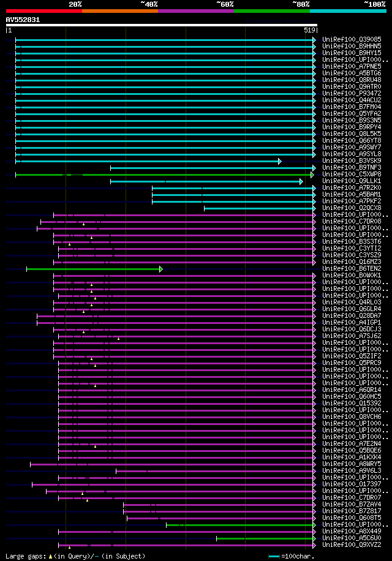Open hit UniRef100_Q608T5
The height and width of the screenshot is (561, 392).
coord(352,518)
